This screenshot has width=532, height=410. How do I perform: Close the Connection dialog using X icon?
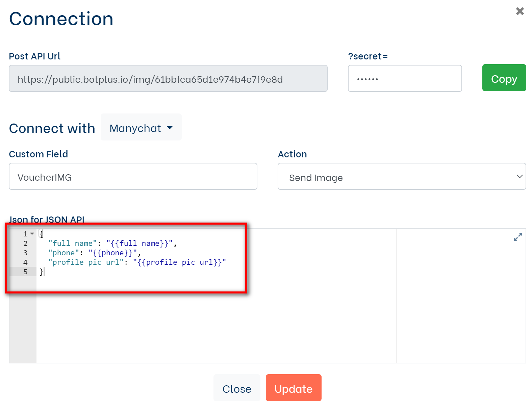click(x=520, y=11)
